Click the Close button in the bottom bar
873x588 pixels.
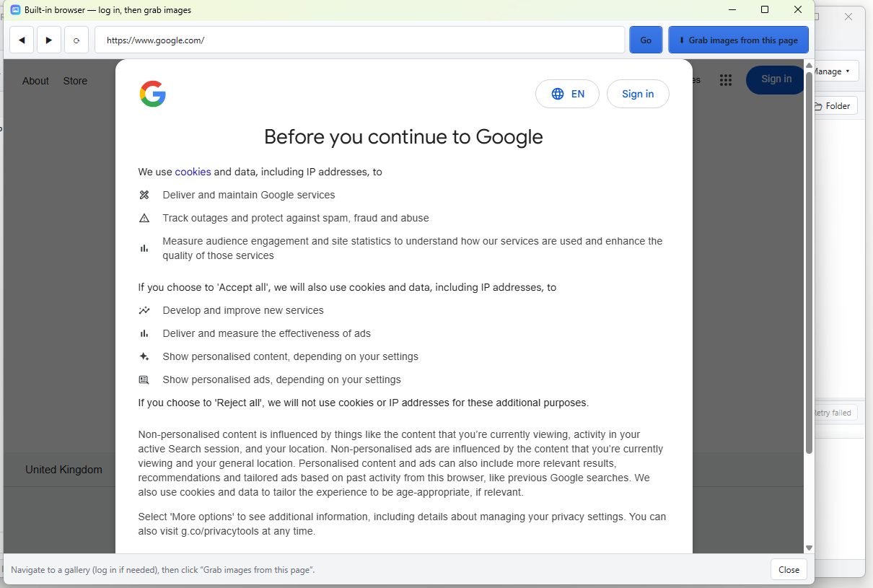(789, 570)
